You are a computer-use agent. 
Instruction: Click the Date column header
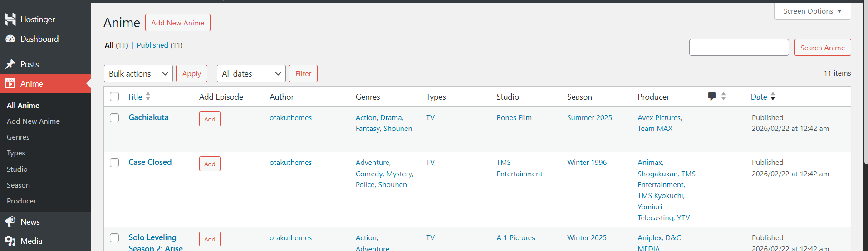click(x=759, y=97)
